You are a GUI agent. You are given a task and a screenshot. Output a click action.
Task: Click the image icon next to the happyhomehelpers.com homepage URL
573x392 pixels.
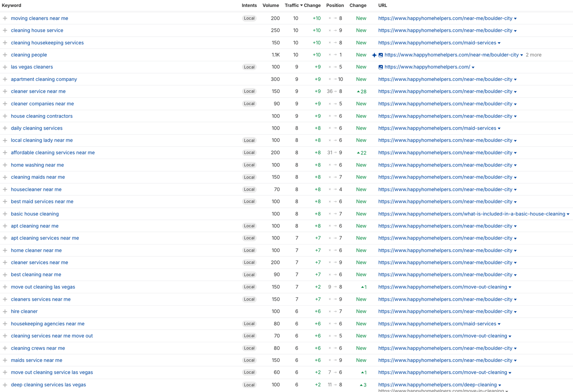pos(381,67)
